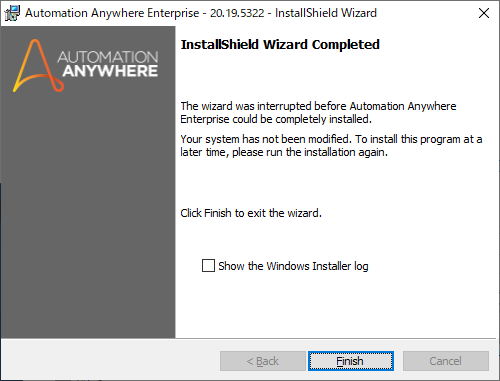Click the word AUTOMATION in the banner logo
The image size is (500, 381).
[108, 57]
